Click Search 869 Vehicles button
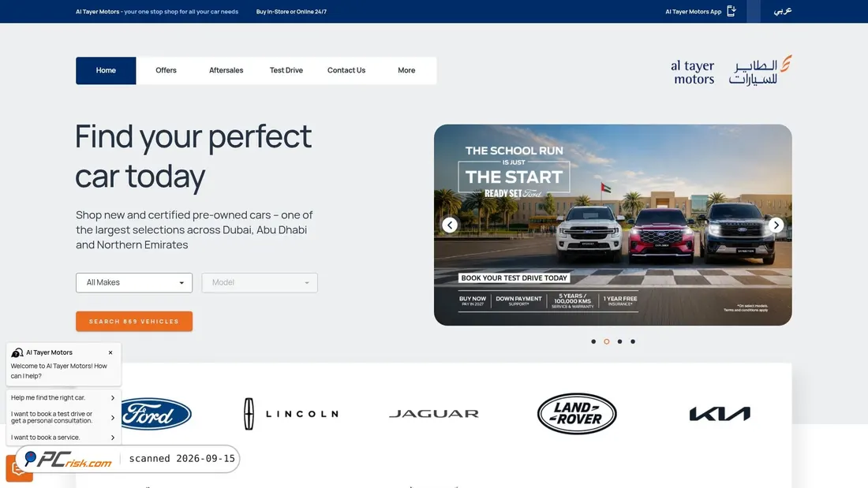Image resolution: width=868 pixels, height=488 pixels. coord(134,322)
